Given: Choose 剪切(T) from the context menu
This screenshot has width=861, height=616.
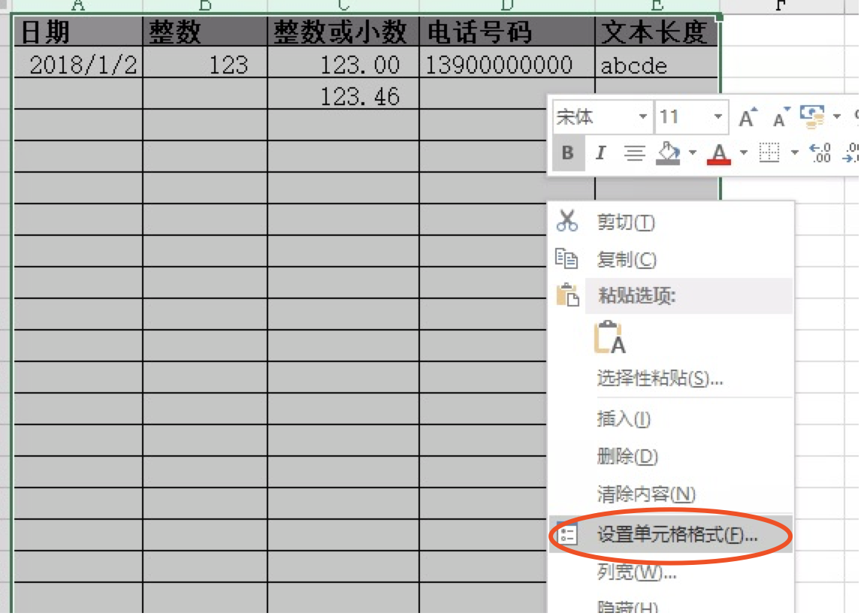Looking at the screenshot, I should [671, 222].
